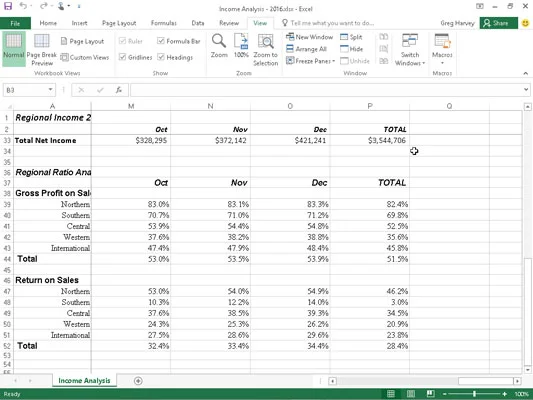Toggle the Headings checkbox
Screen dimensions: 533x400
pyautogui.click(x=161, y=57)
